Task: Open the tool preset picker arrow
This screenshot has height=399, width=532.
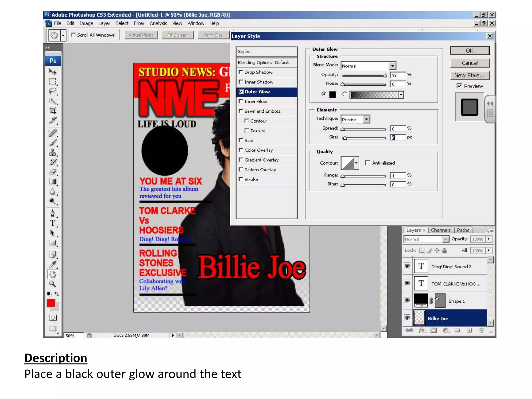Action: pos(63,35)
